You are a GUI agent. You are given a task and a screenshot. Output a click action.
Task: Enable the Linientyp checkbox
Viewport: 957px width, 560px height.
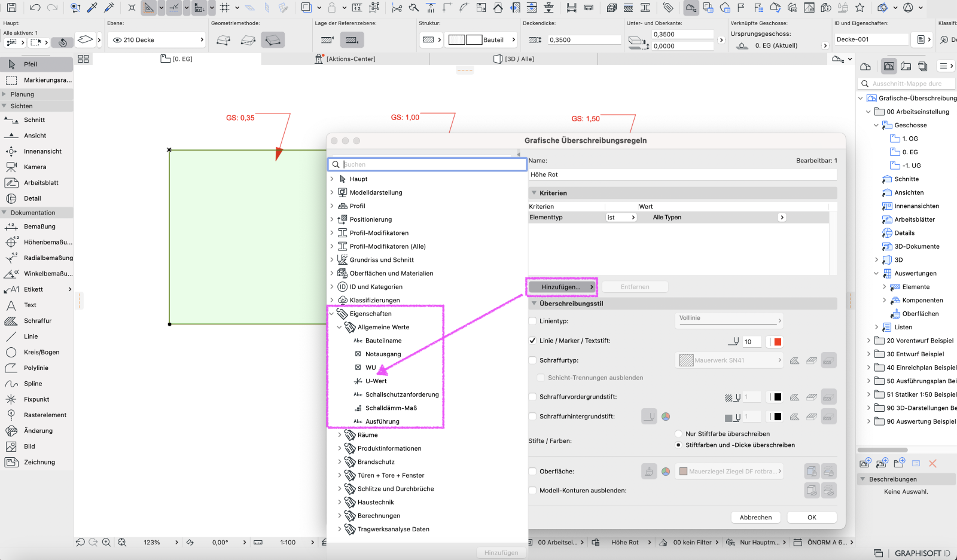(532, 322)
